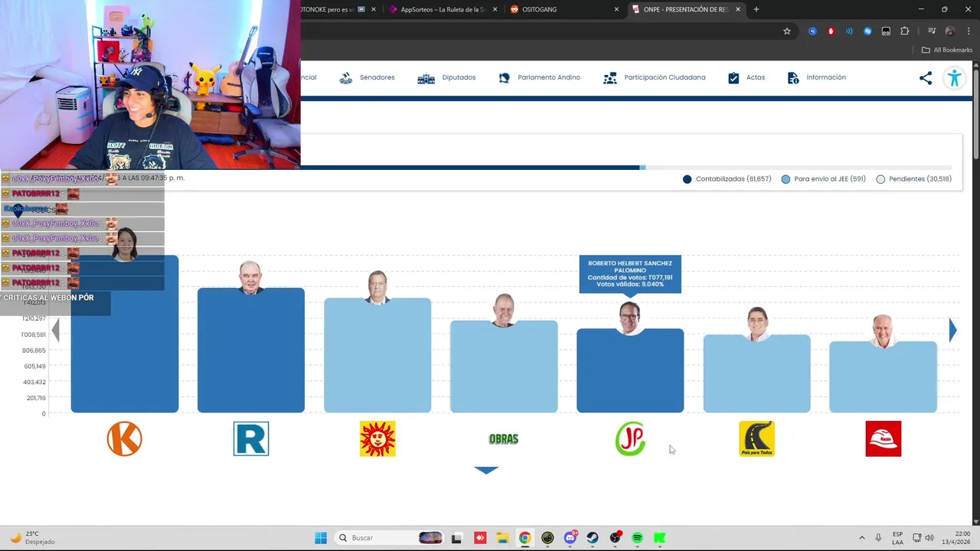Click the JP candidate photo
Image resolution: width=980 pixels, height=551 pixels.
[630, 318]
